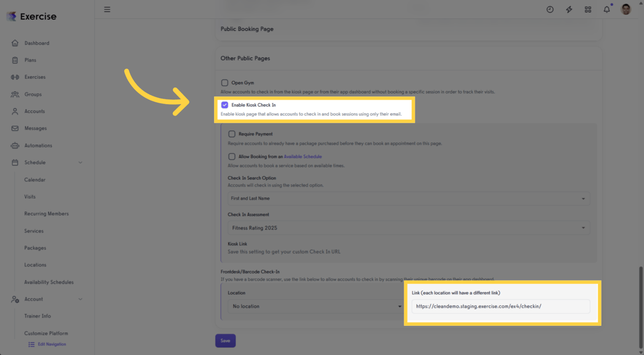Screen dimensions: 644x355
Task: Open the Check In Assessment dropdown
Action: 408,227
